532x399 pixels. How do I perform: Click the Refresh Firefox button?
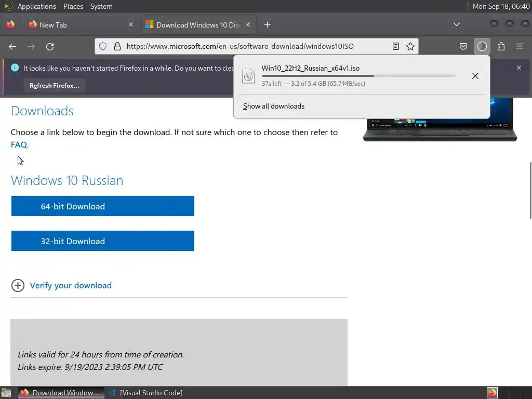coord(54,86)
